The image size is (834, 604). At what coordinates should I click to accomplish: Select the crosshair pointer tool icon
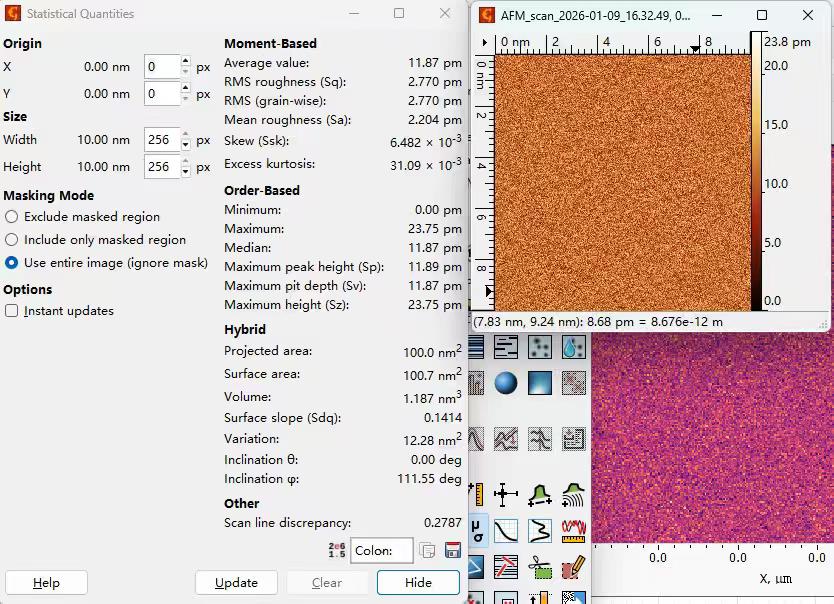point(506,494)
